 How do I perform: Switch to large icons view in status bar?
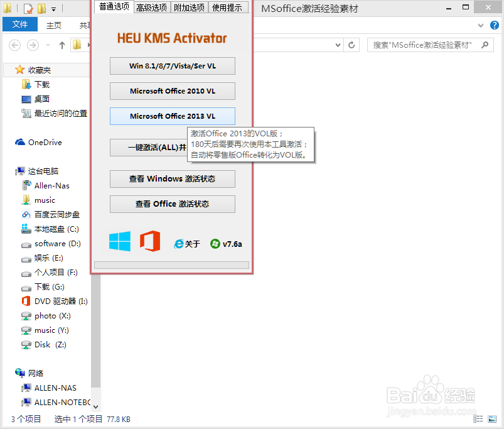(492, 419)
